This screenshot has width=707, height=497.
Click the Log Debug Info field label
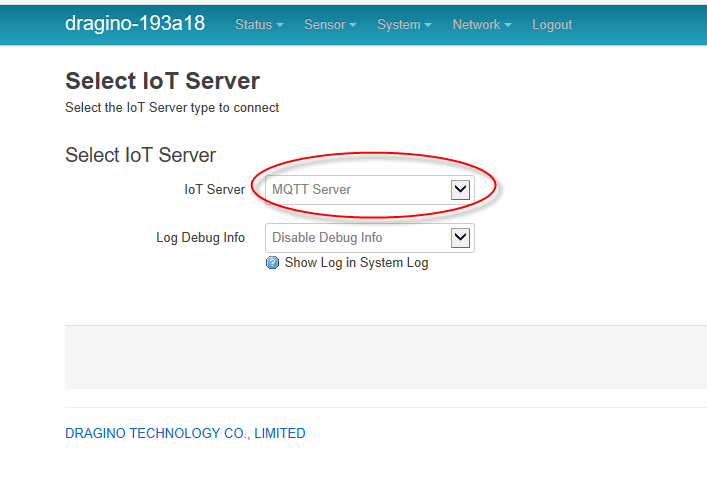pos(201,237)
